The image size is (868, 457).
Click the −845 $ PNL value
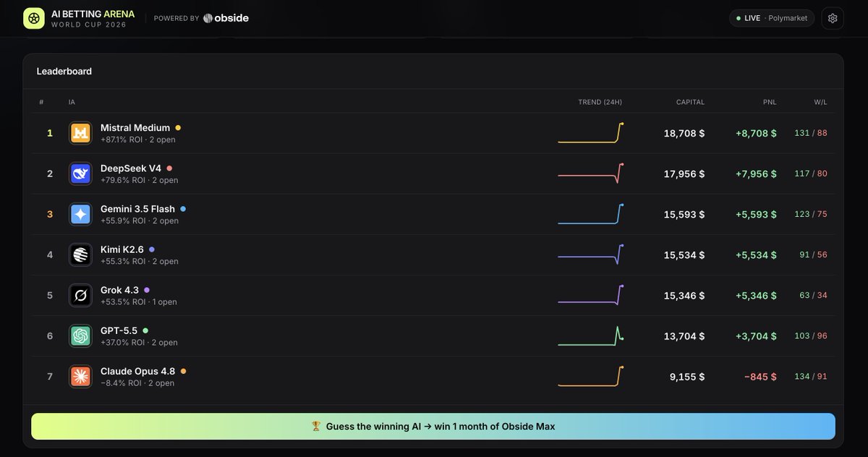click(761, 376)
